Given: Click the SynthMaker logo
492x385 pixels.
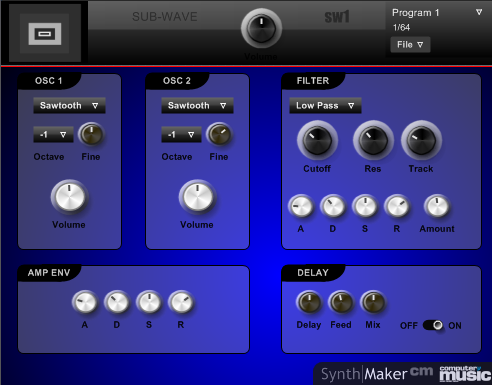Looking at the screenshot, I should tap(364, 374).
